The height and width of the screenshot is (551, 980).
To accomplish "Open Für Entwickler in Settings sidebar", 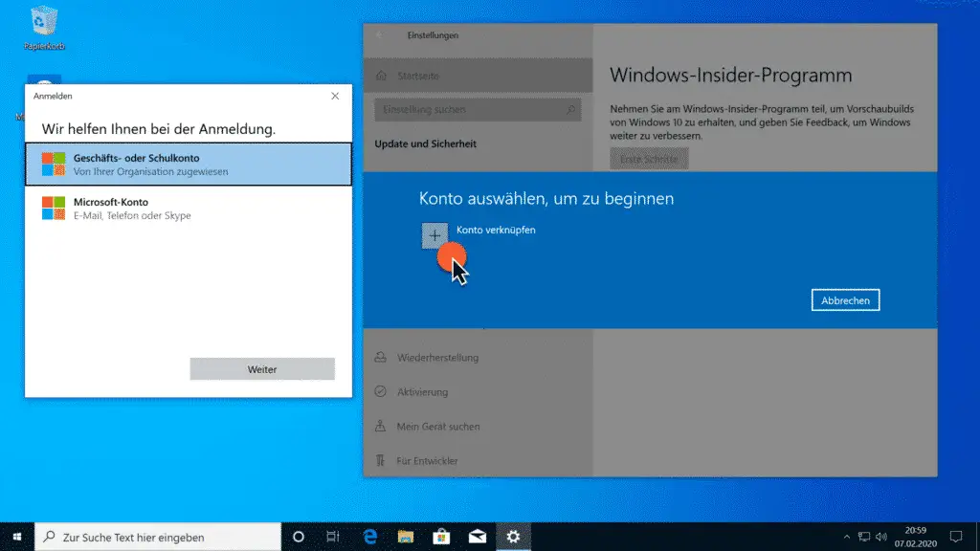I will click(x=479, y=460).
